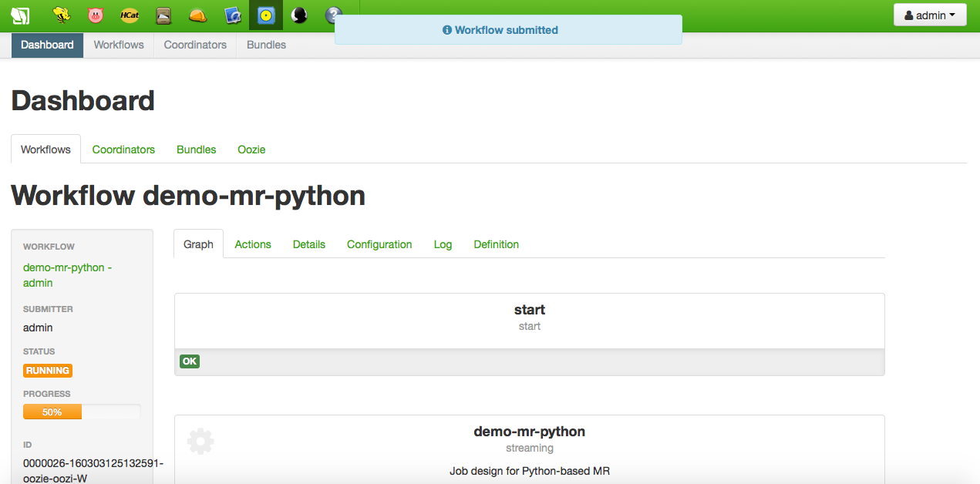980x484 pixels.
Task: Switch to the Details tab
Action: tap(309, 244)
